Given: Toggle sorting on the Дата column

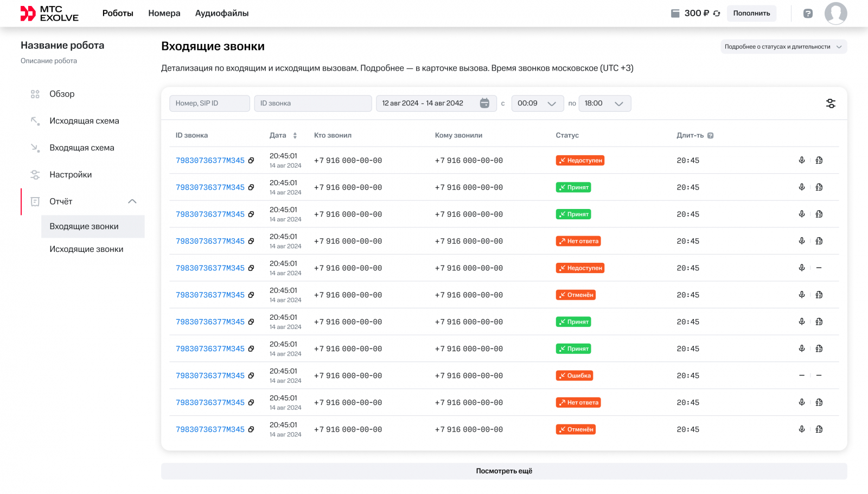Looking at the screenshot, I should pos(295,135).
